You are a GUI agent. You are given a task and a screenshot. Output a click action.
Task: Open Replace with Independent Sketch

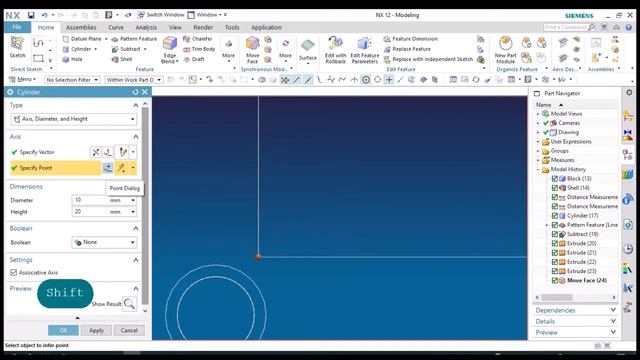point(429,59)
